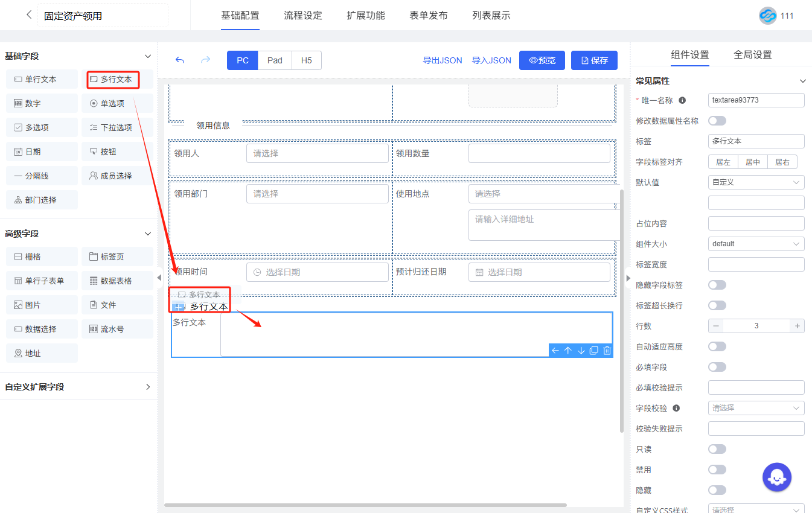The image size is (812, 513).
Task: Click the info icon next to 唯一名称
Action: (683, 100)
